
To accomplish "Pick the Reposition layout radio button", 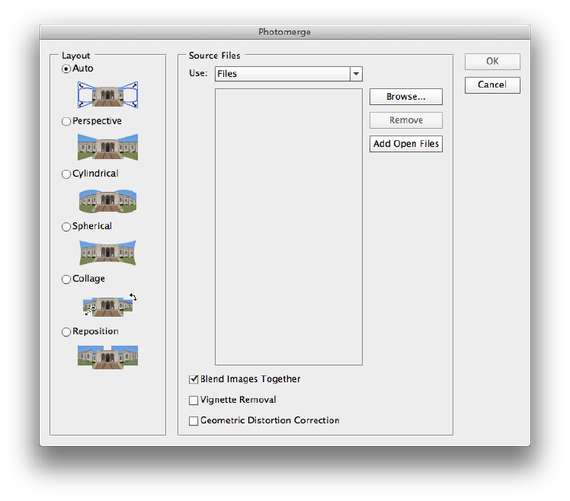I will click(66, 332).
